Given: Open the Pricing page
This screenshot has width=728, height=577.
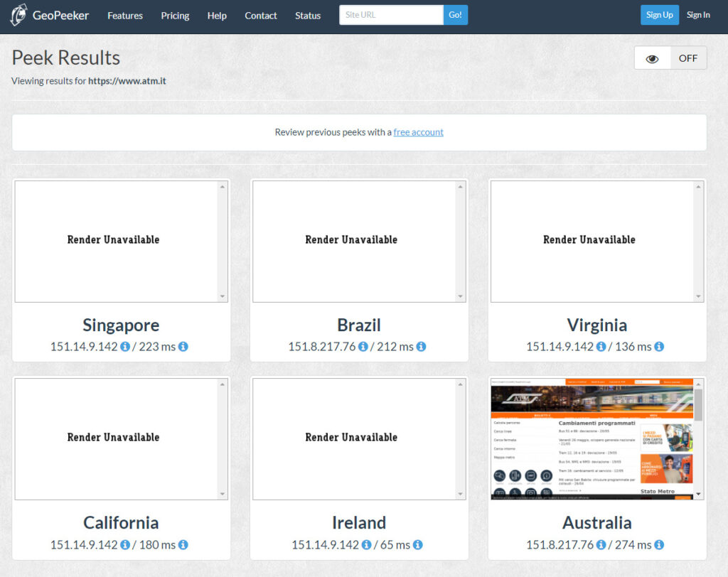Looking at the screenshot, I should coord(175,16).
